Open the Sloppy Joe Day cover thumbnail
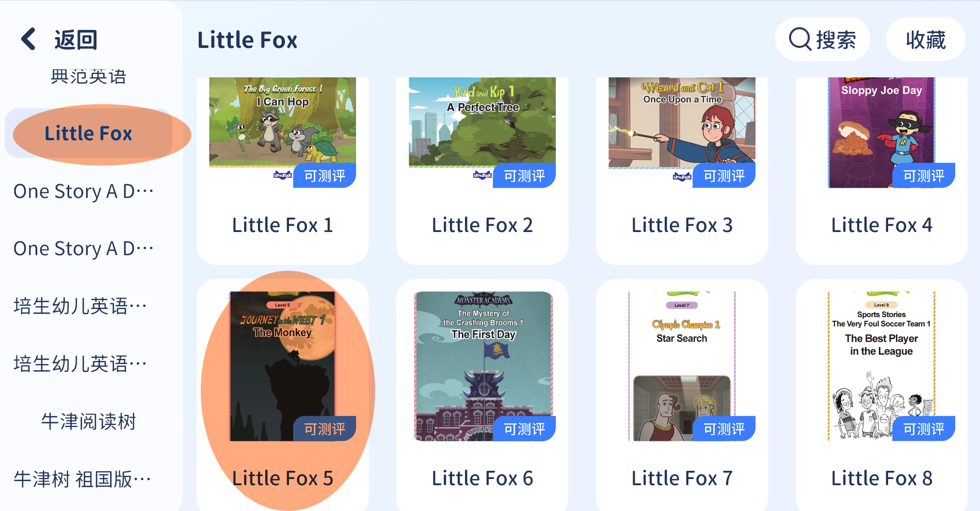This screenshot has height=511, width=980. [x=881, y=133]
